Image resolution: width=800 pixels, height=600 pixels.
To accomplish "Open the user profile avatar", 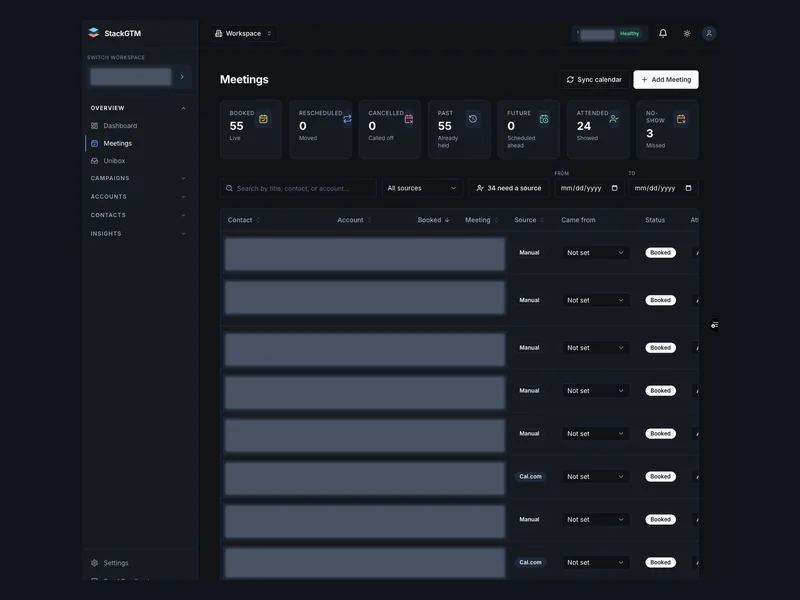I will [709, 33].
